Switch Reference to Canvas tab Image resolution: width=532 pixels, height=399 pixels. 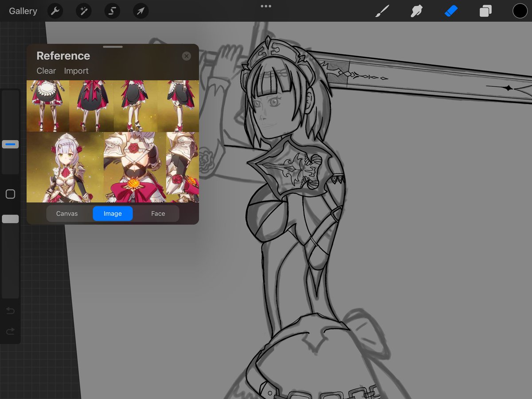(x=67, y=214)
